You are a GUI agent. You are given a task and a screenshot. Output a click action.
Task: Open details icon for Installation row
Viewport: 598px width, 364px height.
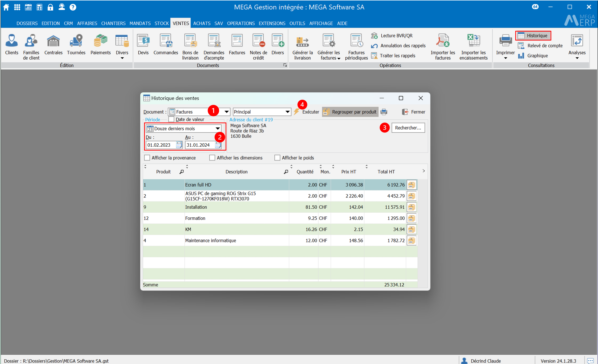tap(411, 207)
